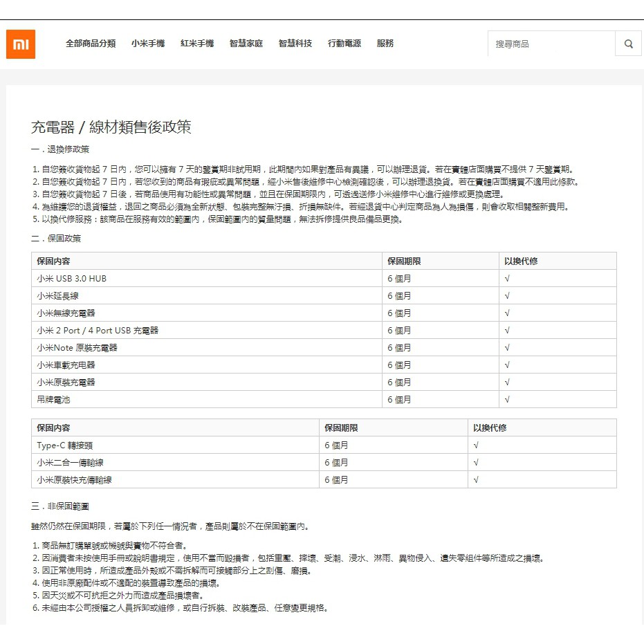Select the Type-C 轉接頭 table cell
Image resolution: width=644 pixels, height=644 pixels.
(65, 445)
